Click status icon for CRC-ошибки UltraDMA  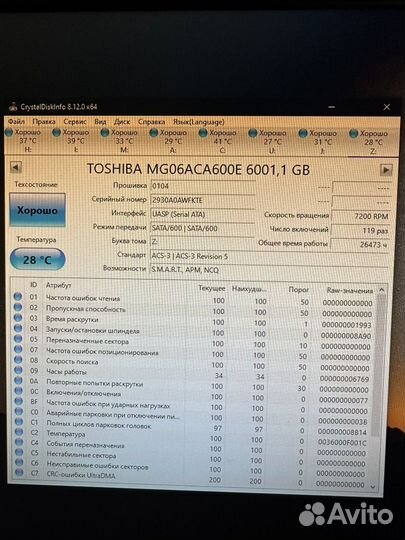tap(20, 472)
